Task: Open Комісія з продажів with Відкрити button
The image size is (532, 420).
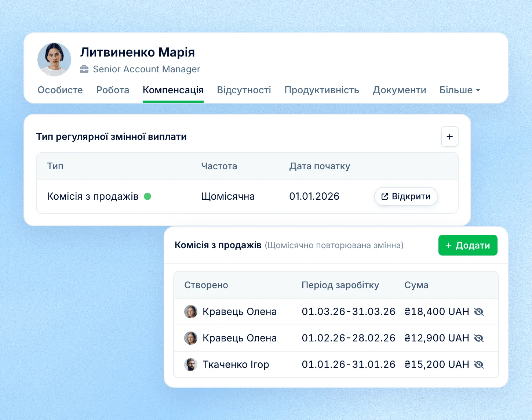Action: (406, 196)
